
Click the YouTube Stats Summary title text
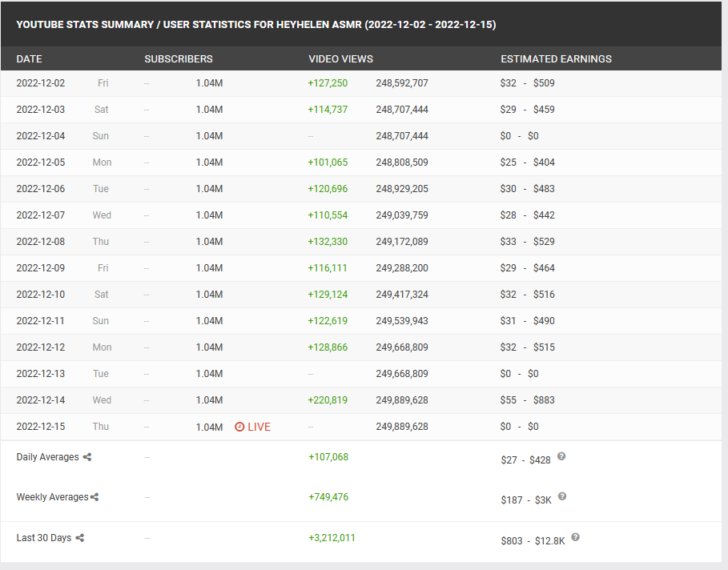coord(256,25)
